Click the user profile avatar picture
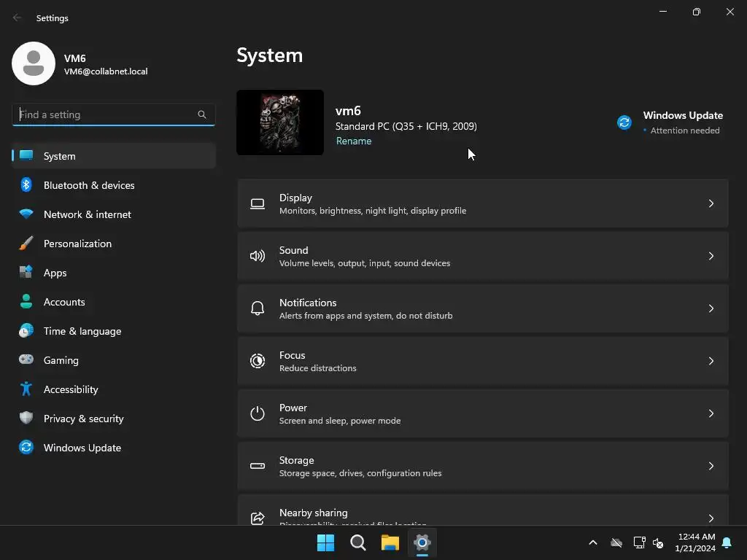 click(x=34, y=63)
